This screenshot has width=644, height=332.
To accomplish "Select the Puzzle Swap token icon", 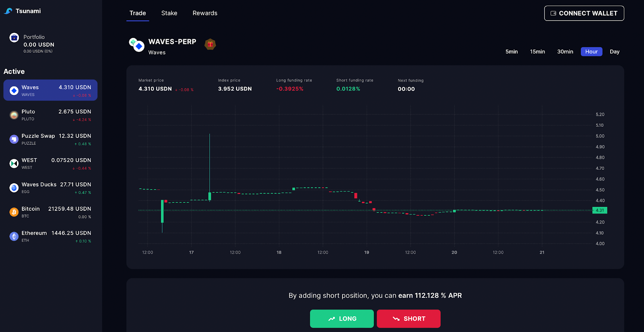I will (x=14, y=139).
